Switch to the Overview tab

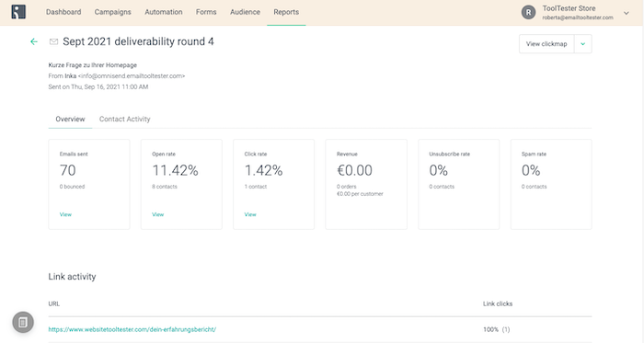[x=70, y=119]
